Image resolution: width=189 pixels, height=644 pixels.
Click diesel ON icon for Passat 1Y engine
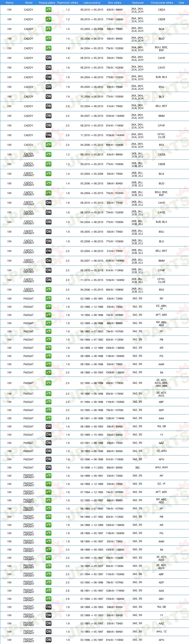[48, 434]
